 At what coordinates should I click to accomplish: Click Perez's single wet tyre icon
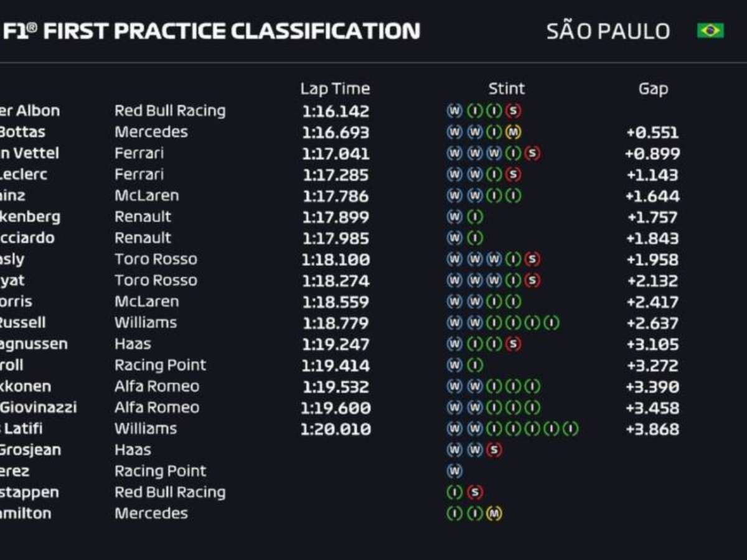[x=454, y=471]
